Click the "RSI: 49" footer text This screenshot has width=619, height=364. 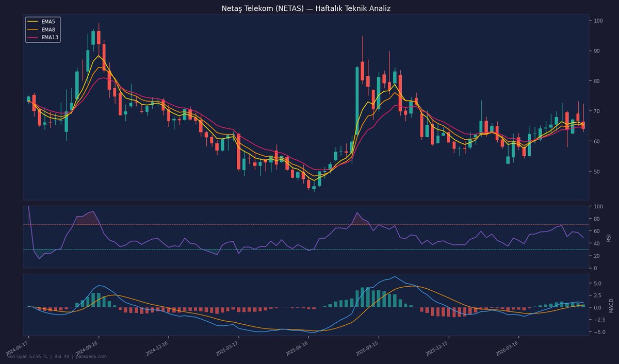pos(62,356)
